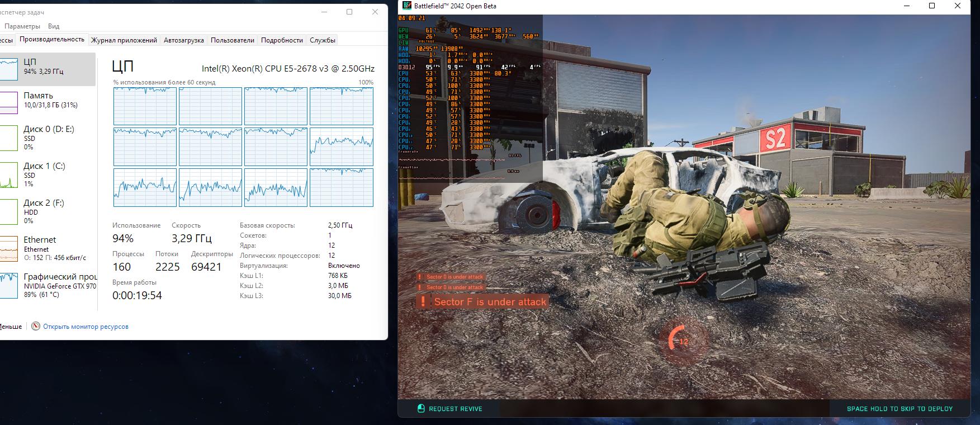Click the Request Revive key icon
This screenshot has width=980, height=425.
422,408
